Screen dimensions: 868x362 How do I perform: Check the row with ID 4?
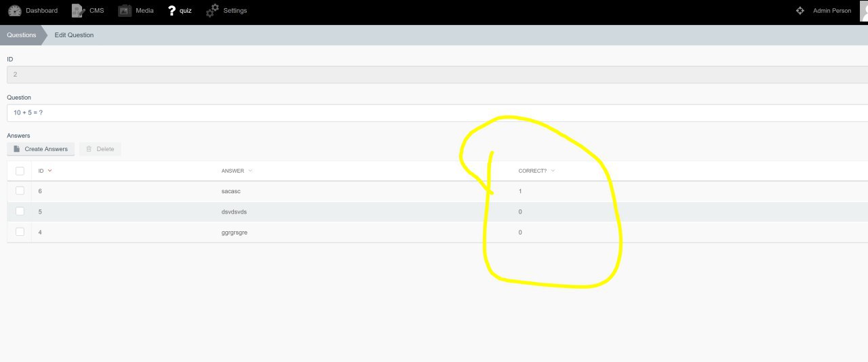[x=20, y=232]
